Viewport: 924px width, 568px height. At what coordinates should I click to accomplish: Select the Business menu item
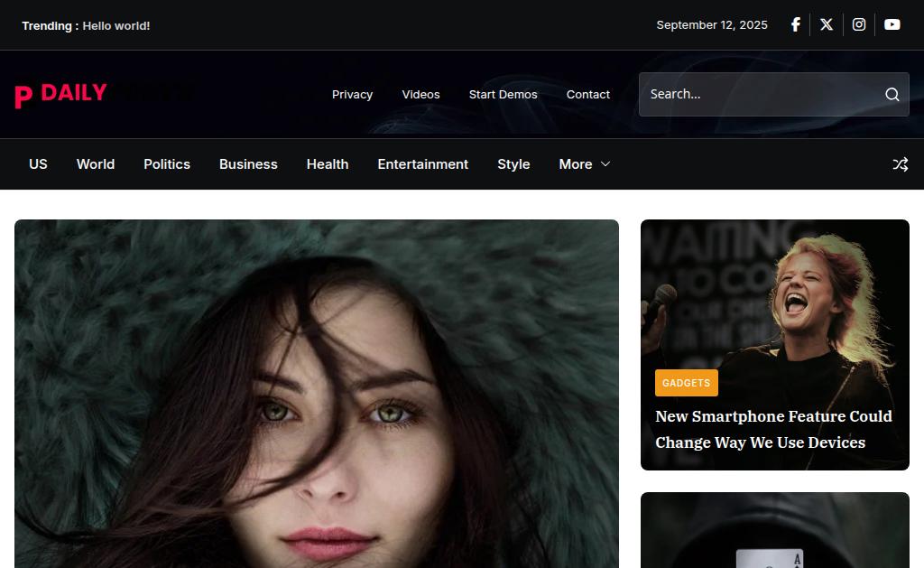tap(248, 164)
